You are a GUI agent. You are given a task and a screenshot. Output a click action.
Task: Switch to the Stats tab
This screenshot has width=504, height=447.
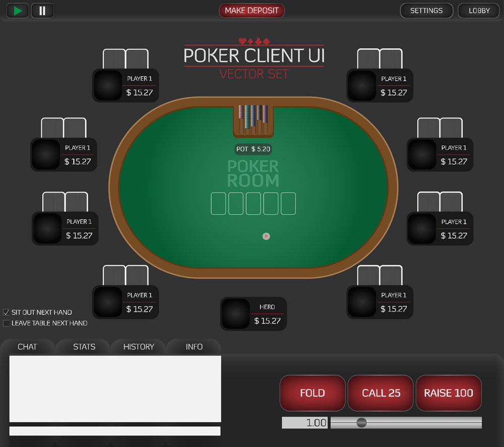click(x=84, y=347)
